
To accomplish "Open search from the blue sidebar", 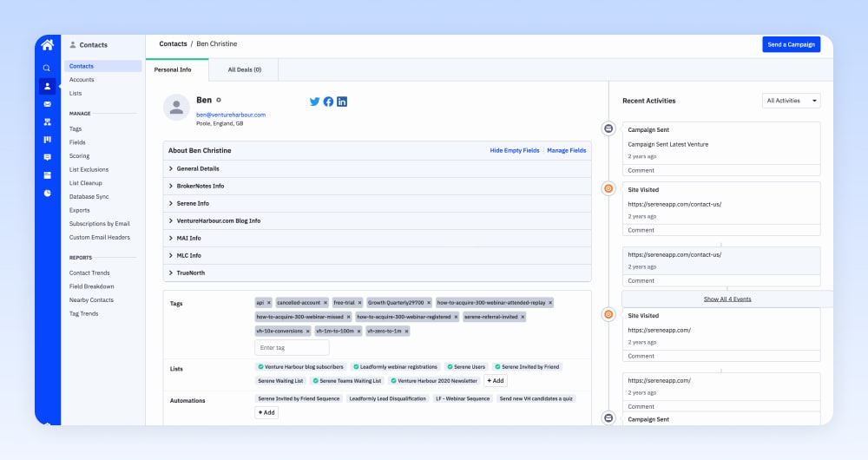I will coord(47,68).
